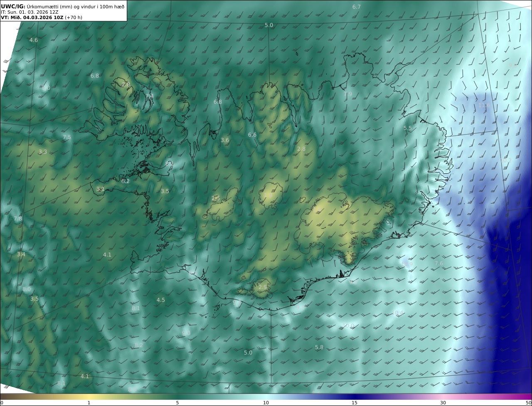Select the 'IT: Sun. 01. 03. 2026 12Z' line

[x=30, y=12]
